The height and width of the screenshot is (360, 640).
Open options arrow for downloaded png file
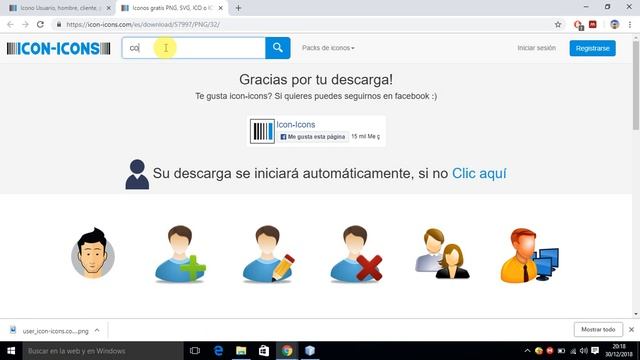coord(97,331)
